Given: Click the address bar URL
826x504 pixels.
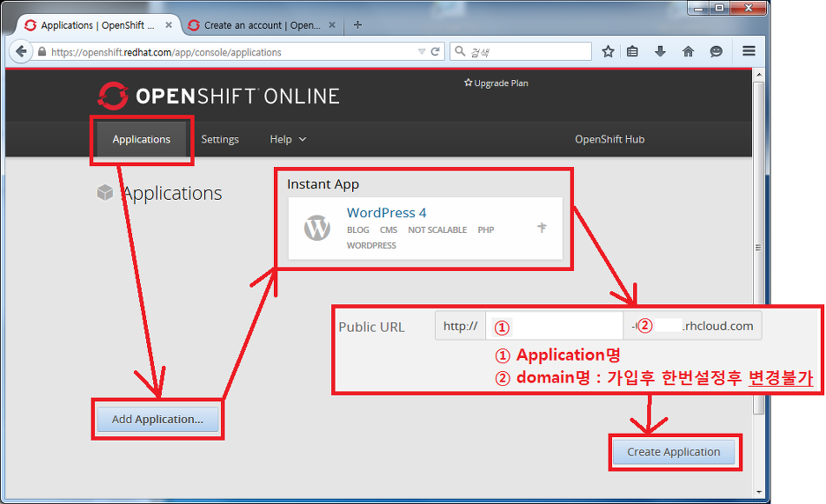Looking at the screenshot, I should (166, 52).
